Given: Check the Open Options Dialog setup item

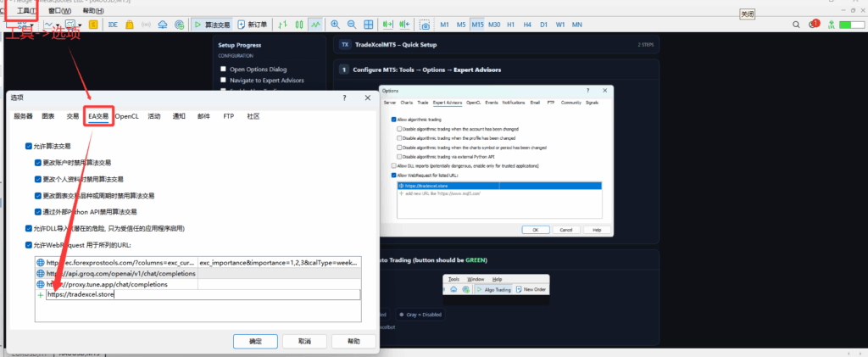Looking at the screenshot, I should click(x=223, y=69).
